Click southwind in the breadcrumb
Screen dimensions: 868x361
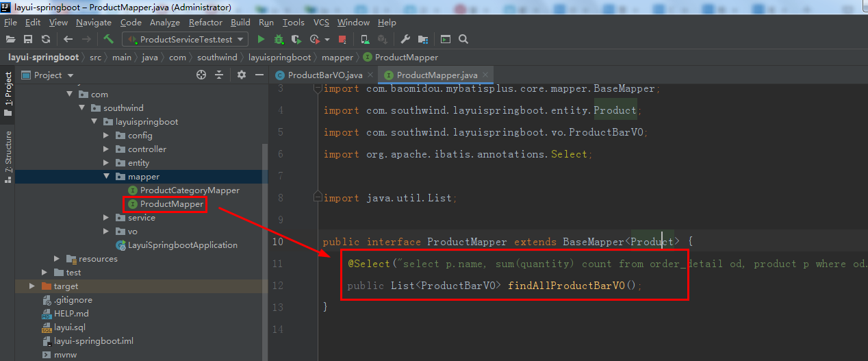(217, 58)
